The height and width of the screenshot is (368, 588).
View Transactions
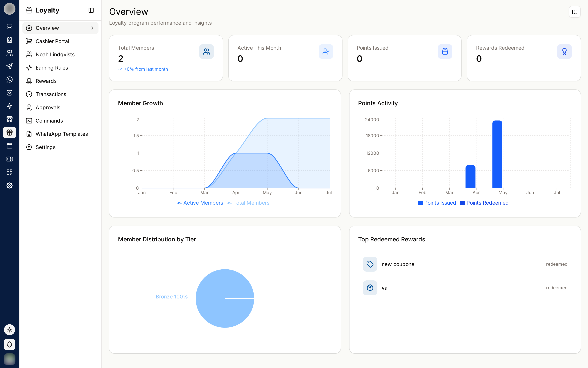point(60,94)
